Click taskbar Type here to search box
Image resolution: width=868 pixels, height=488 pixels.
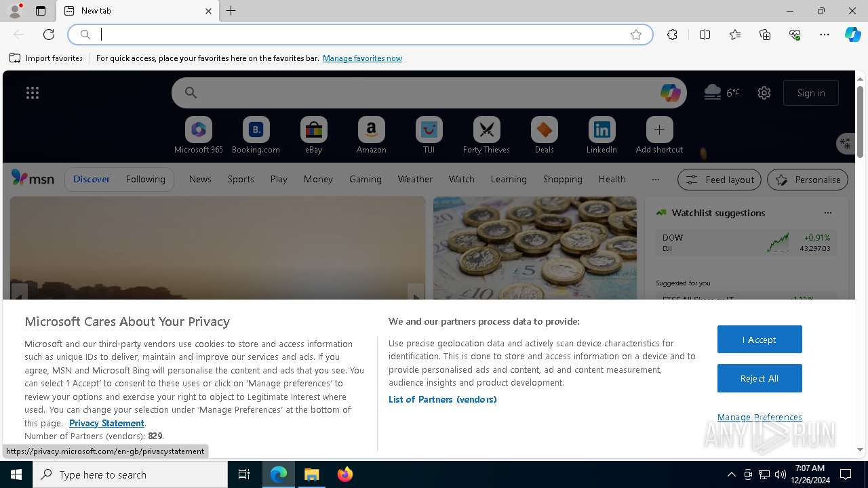point(130,474)
